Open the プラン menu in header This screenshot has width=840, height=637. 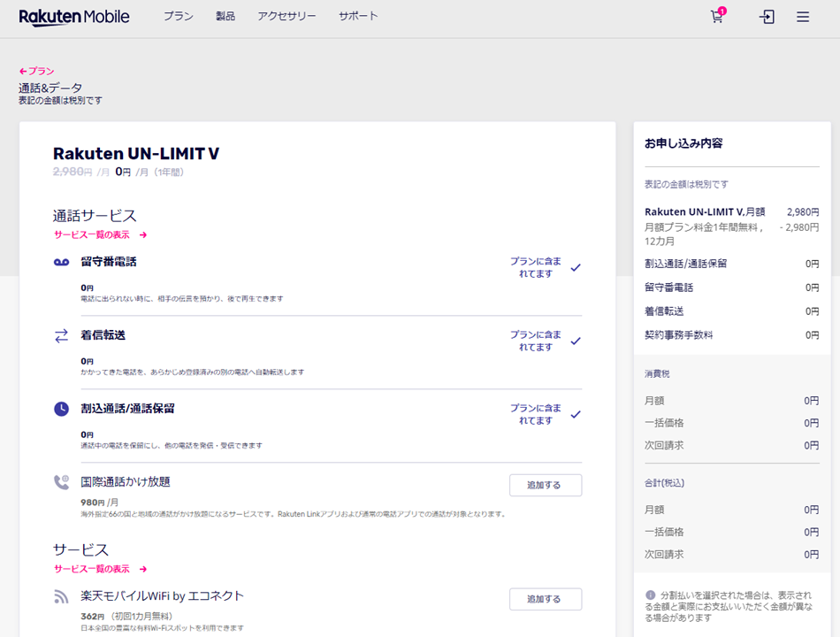point(178,16)
